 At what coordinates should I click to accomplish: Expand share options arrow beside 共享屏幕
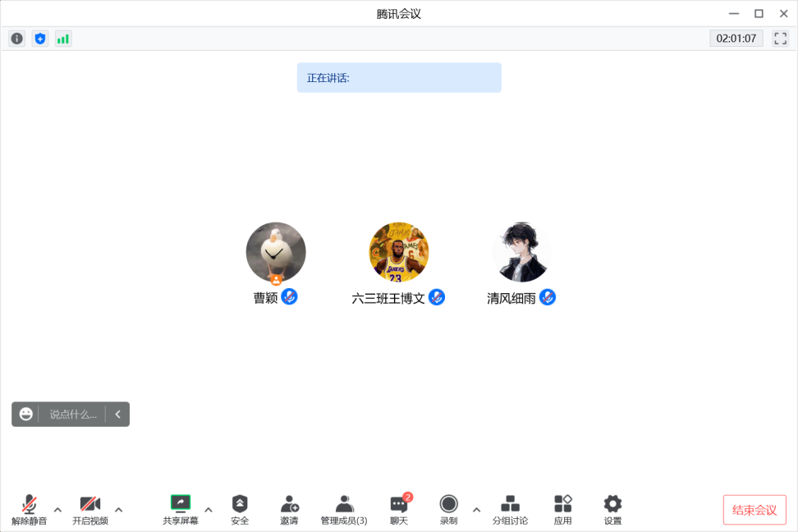pyautogui.click(x=209, y=510)
